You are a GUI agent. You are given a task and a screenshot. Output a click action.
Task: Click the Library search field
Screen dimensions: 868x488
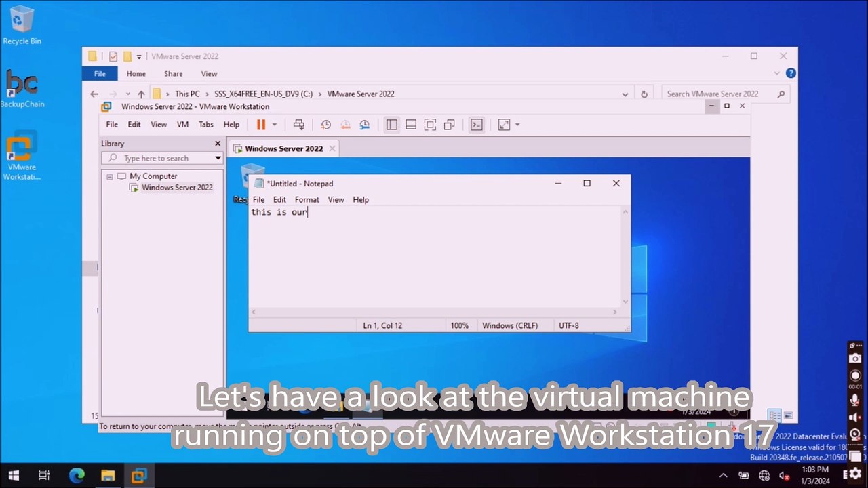coord(157,158)
